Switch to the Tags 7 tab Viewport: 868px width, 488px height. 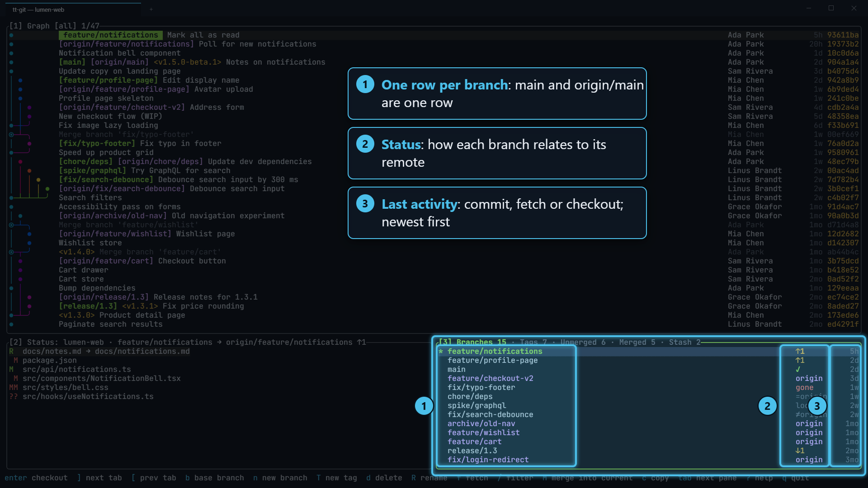pyautogui.click(x=533, y=342)
